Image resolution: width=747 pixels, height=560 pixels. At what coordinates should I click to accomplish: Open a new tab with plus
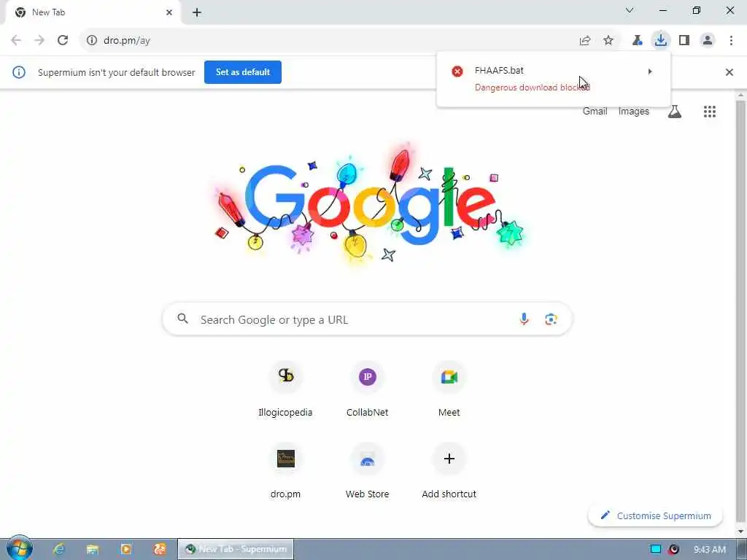197,12
